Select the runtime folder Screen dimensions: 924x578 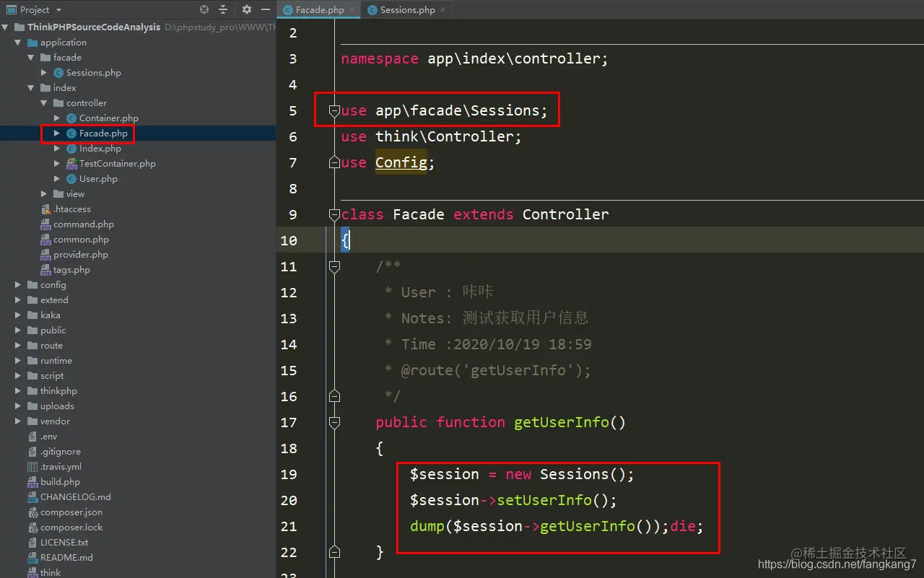(56, 361)
